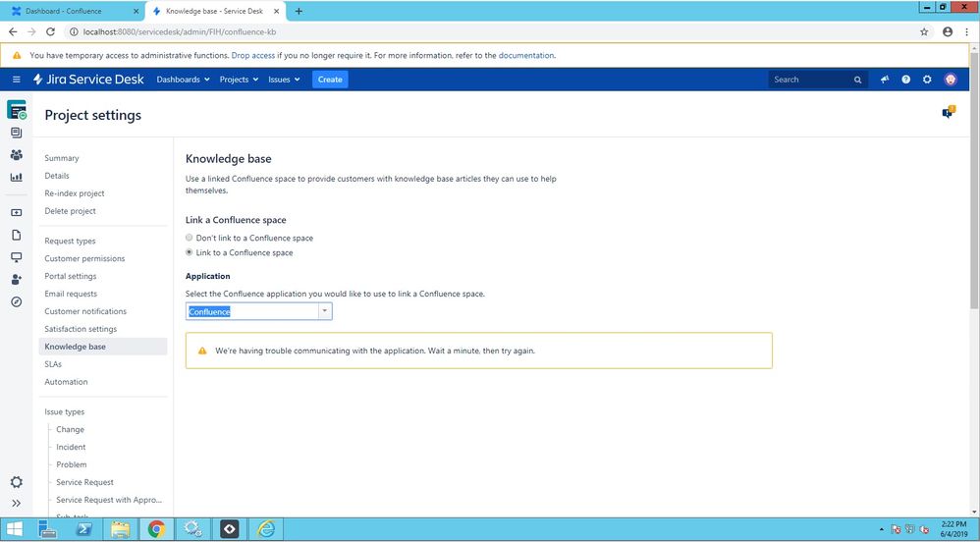Open the user profile avatar
Screen dimensions: 980x542
click(x=950, y=80)
